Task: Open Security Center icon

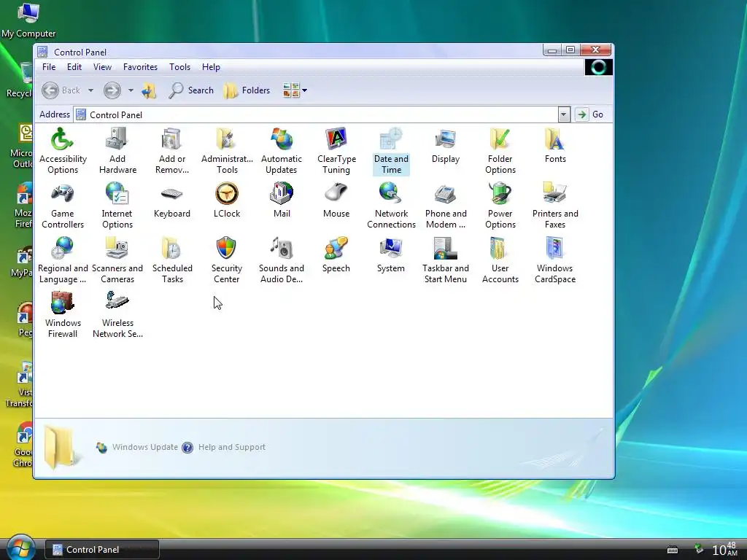Action: [227, 260]
